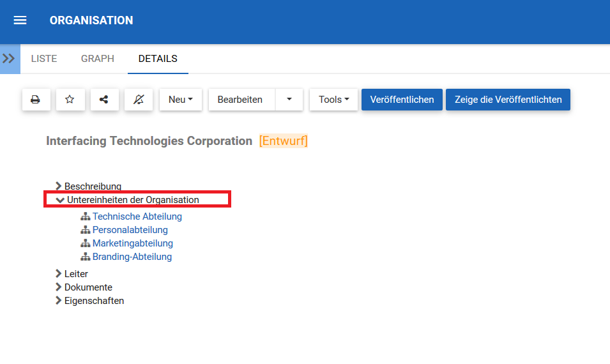Screen dimensions: 610x364
Task: Open the Personalabteilung link
Action: tap(130, 230)
